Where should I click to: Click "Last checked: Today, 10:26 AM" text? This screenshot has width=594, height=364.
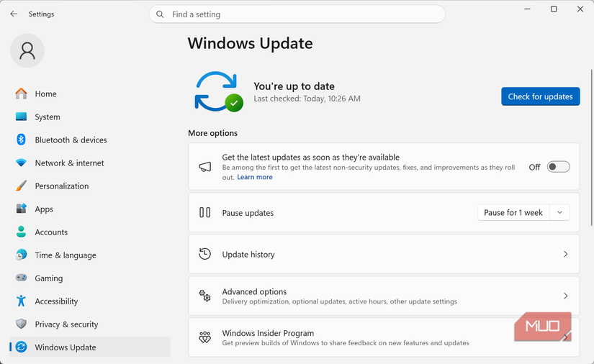coord(307,99)
